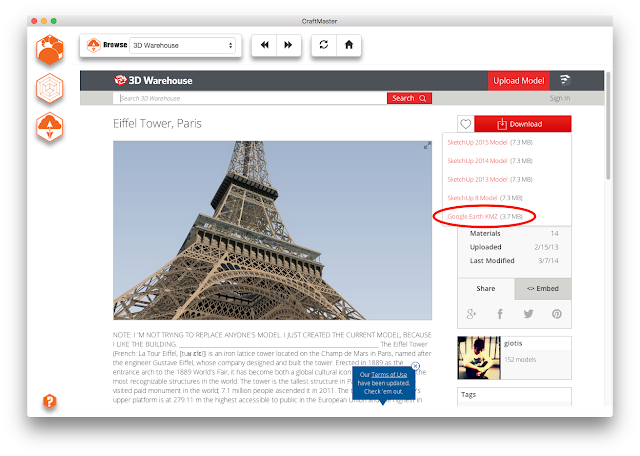
Task: Expand the Eiffel Tower image to fullscreen
Action: (427, 146)
